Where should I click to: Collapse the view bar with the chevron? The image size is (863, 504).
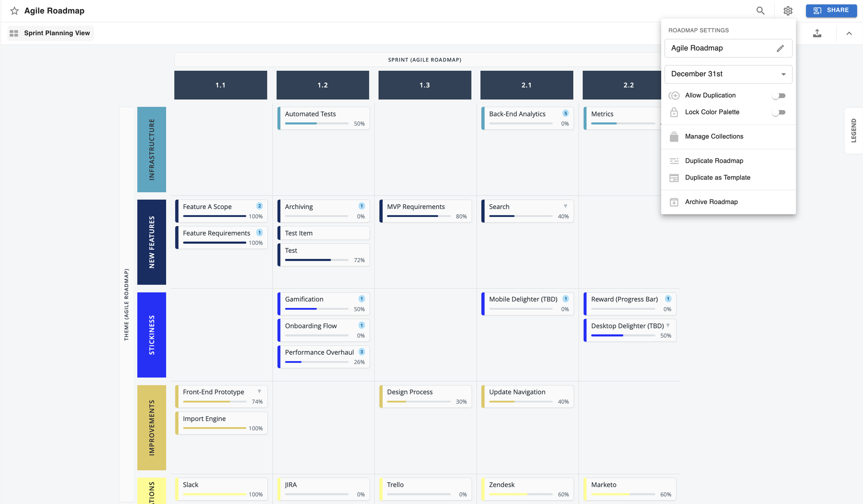(x=849, y=33)
